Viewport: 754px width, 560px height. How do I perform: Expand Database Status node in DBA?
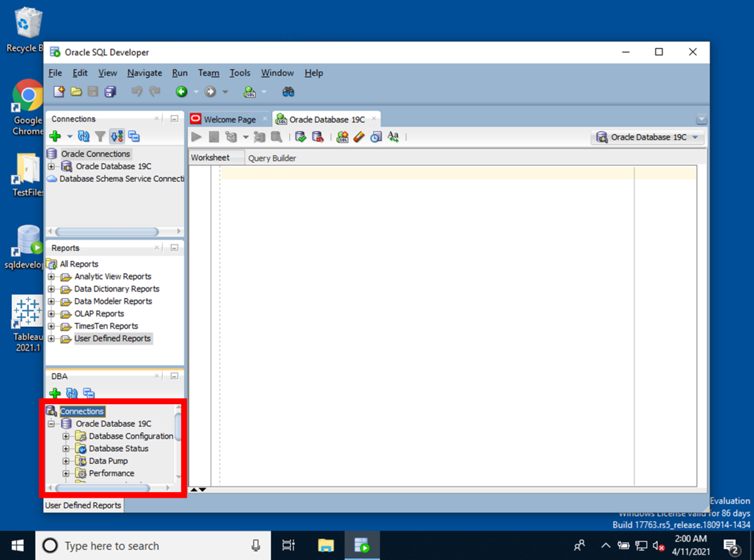click(x=66, y=449)
